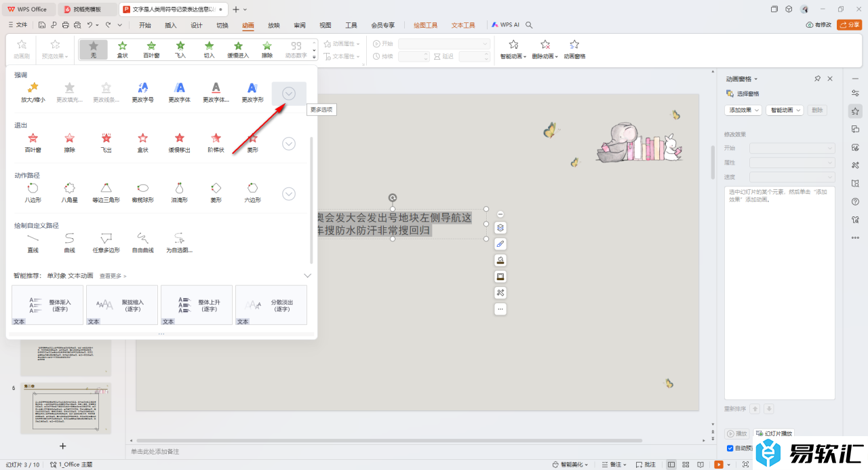Open the 放映 tab
Image resolution: width=868 pixels, height=470 pixels.
[x=274, y=25]
